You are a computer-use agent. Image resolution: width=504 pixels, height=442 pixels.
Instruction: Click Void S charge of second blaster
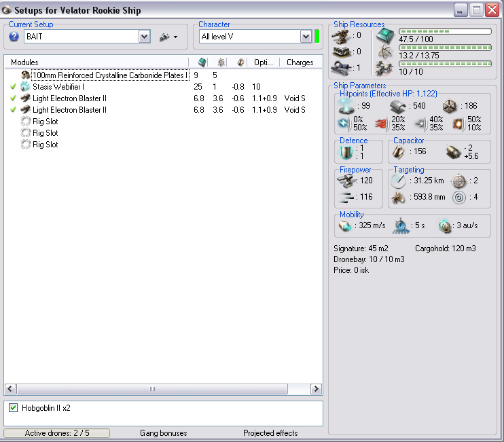[295, 110]
